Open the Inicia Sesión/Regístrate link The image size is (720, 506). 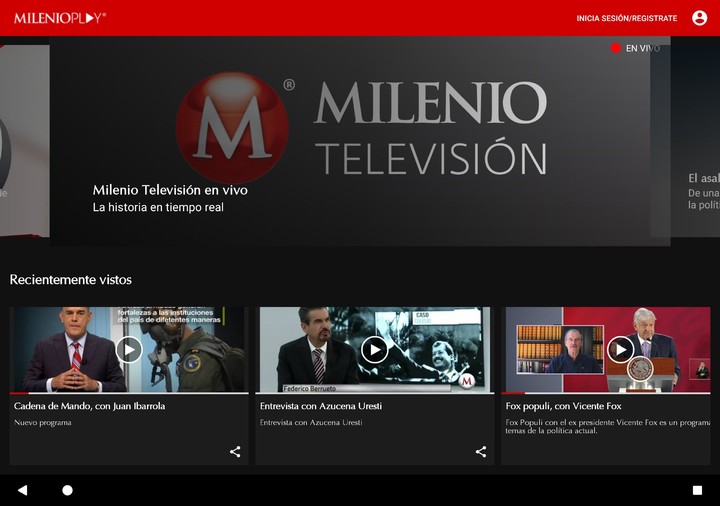point(626,18)
